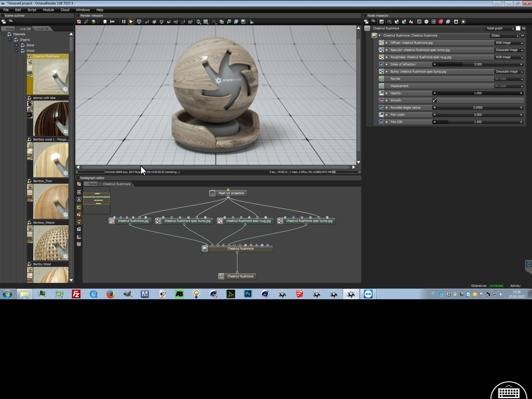Click the viewport lock icon
This screenshot has width=532, height=399.
pos(251,22)
